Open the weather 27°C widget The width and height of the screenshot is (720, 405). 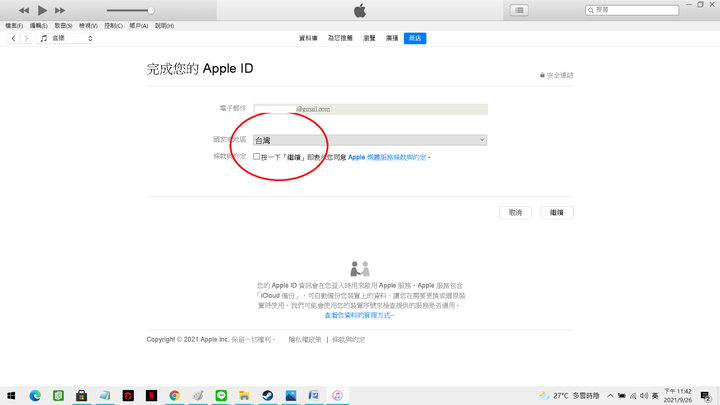pos(569,395)
